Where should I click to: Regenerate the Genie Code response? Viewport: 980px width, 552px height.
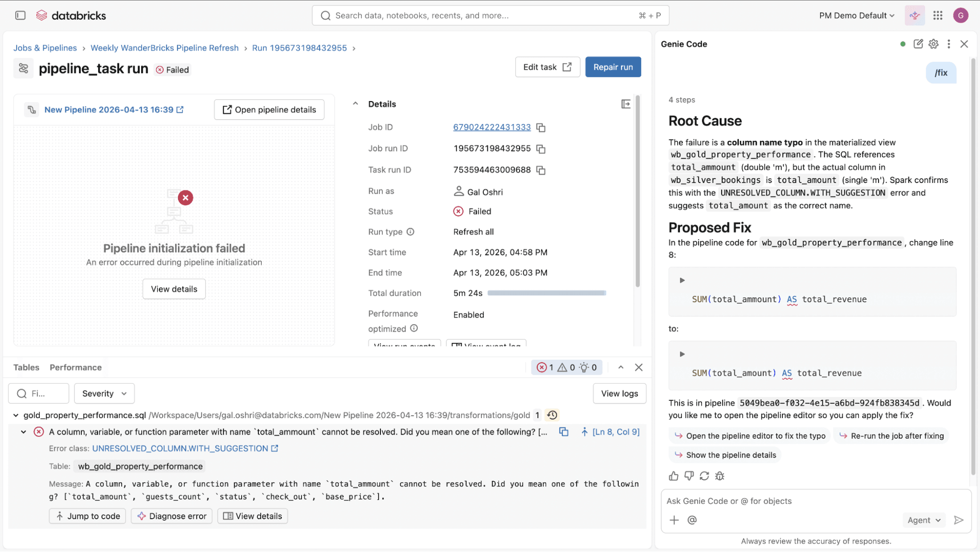click(x=704, y=475)
